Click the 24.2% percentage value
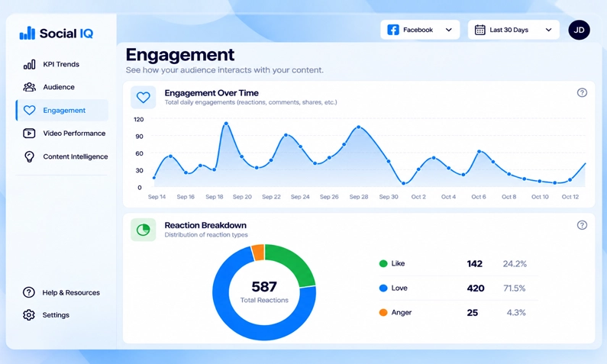The image size is (607, 364). [x=515, y=264]
